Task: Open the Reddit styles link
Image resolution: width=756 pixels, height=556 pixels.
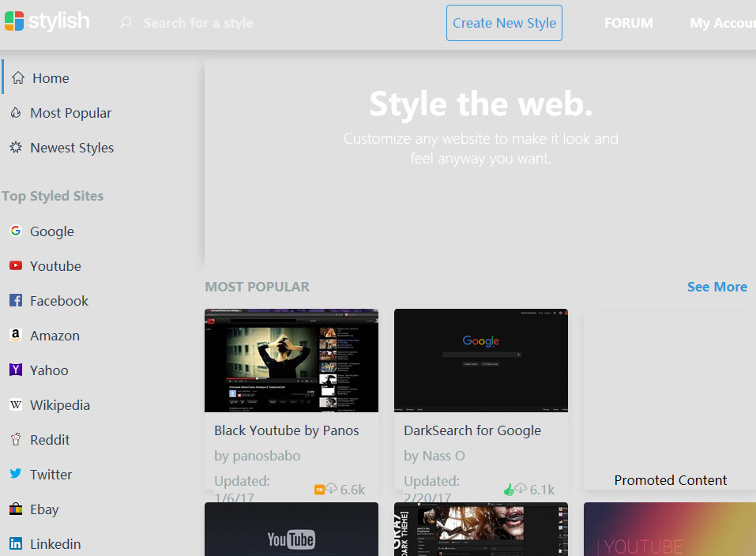Action: click(50, 440)
